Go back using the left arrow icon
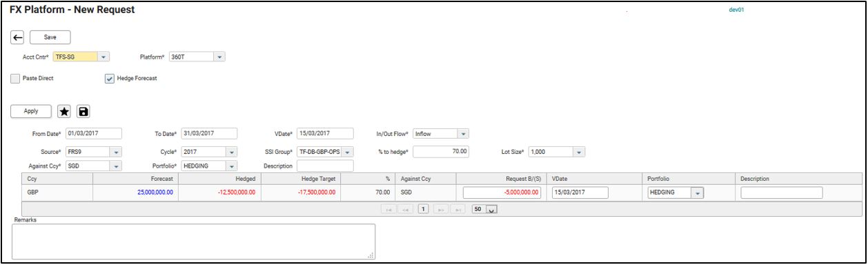The width and height of the screenshot is (868, 265). (18, 37)
